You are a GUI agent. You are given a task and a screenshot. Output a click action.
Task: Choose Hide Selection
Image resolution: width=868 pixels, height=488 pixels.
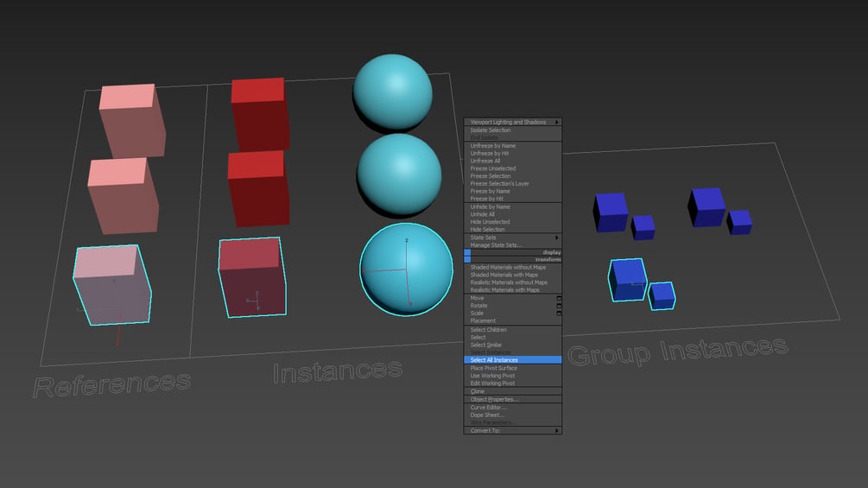tap(487, 230)
